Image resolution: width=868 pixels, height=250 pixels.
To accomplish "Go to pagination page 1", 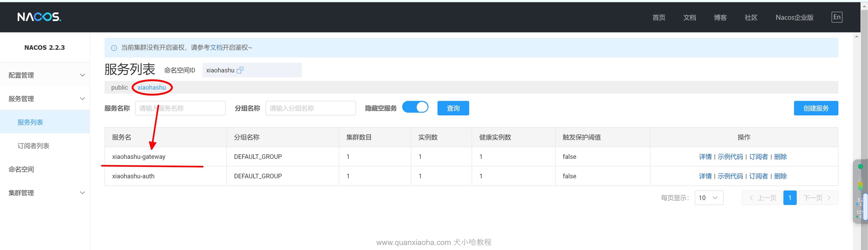I will click(790, 198).
